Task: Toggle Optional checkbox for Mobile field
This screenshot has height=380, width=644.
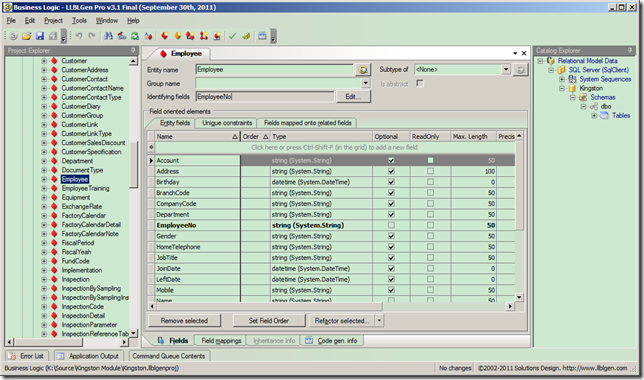Action: coord(391,290)
